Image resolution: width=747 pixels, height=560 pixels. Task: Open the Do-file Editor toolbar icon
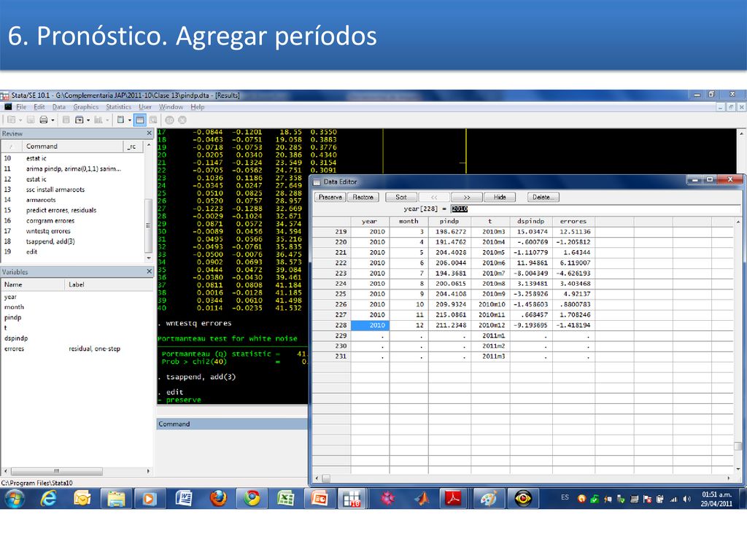pyautogui.click(x=120, y=120)
